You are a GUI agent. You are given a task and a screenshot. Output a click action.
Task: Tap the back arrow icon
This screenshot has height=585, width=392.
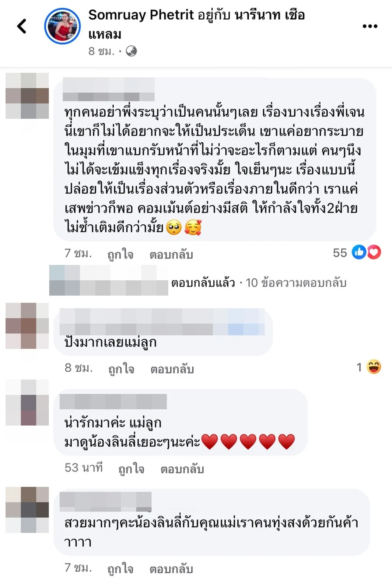point(22,26)
